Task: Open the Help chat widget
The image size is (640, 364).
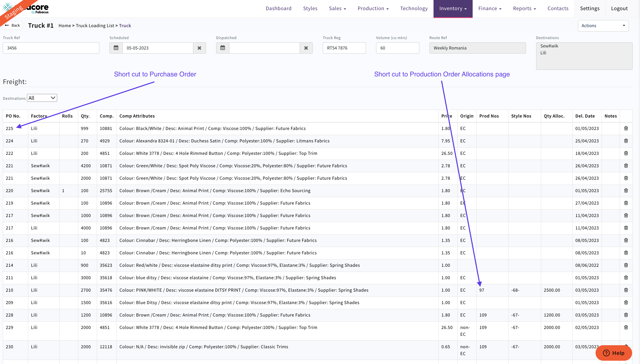Action: point(614,353)
